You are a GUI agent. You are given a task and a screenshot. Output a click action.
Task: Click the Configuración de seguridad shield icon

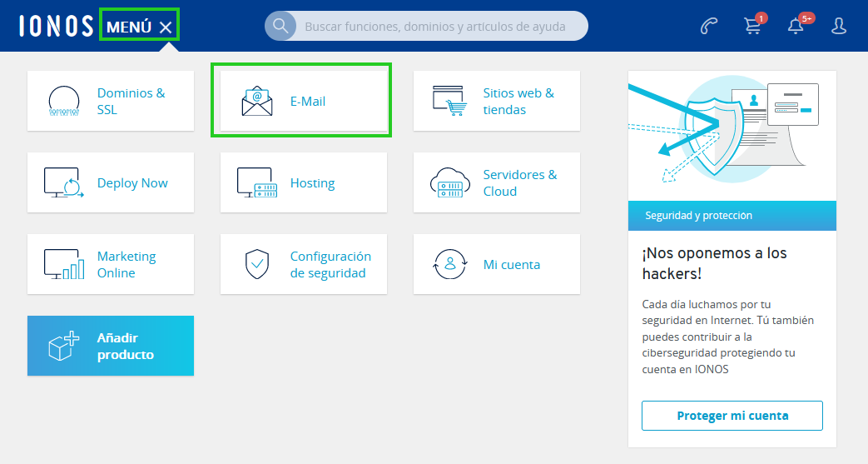(257, 264)
